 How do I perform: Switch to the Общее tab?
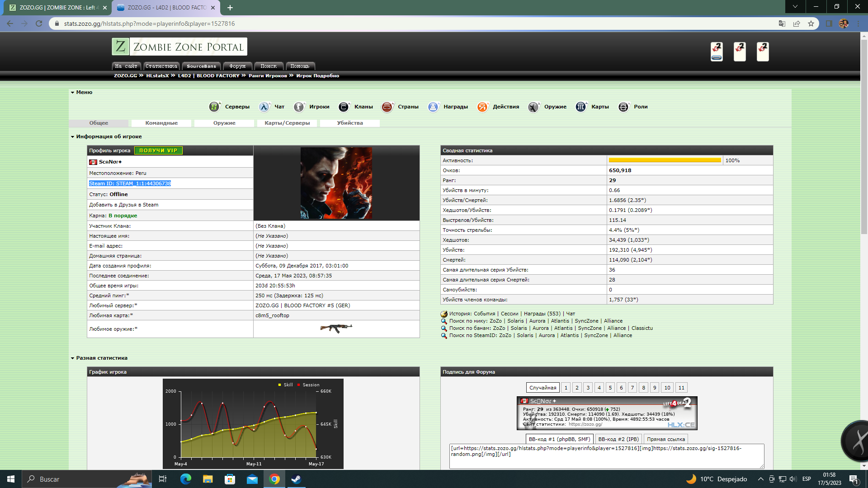[x=99, y=123]
